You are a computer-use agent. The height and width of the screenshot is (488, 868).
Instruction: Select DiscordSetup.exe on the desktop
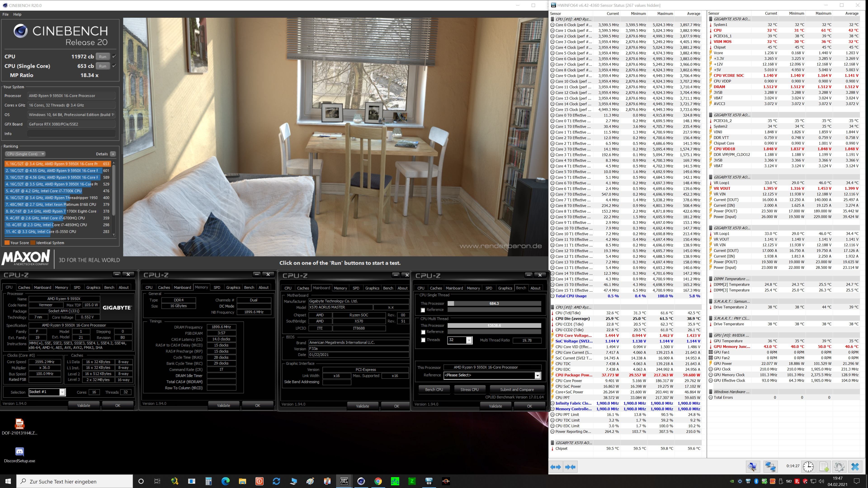[19, 455]
